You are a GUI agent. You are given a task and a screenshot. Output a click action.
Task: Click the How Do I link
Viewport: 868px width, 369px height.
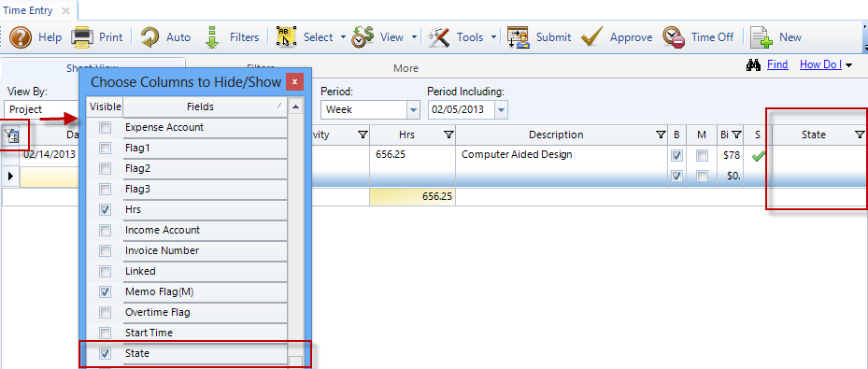tap(820, 64)
